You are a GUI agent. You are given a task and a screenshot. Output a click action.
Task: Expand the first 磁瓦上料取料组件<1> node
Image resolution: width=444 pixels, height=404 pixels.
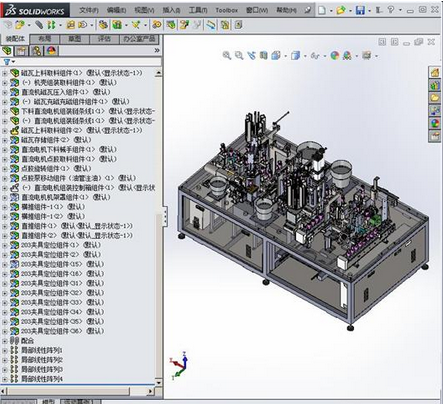coord(5,73)
